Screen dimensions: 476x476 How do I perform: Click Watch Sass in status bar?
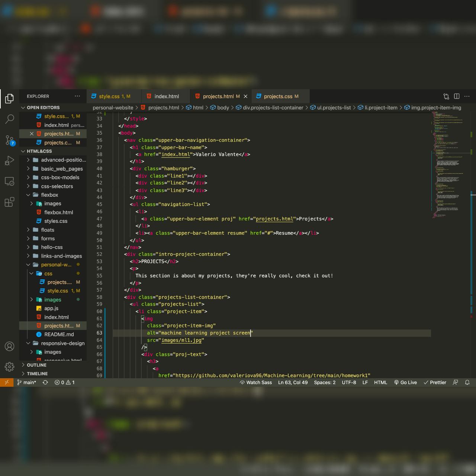coord(256,382)
